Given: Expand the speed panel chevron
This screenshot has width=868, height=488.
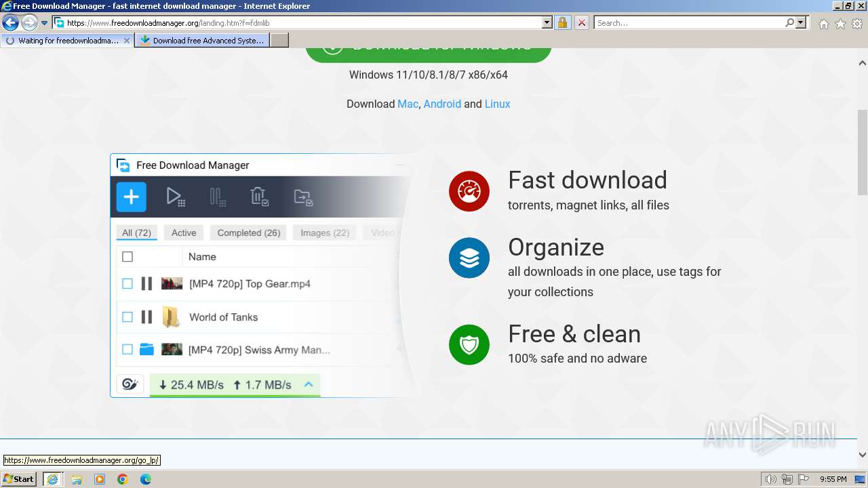Looking at the screenshot, I should pos(309,384).
